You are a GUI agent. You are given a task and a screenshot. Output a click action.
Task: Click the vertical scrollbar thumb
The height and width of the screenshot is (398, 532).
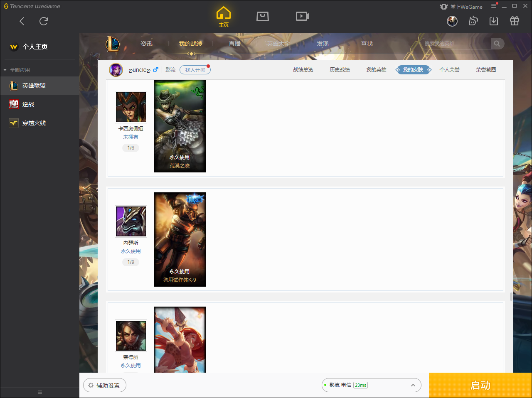pos(511,297)
